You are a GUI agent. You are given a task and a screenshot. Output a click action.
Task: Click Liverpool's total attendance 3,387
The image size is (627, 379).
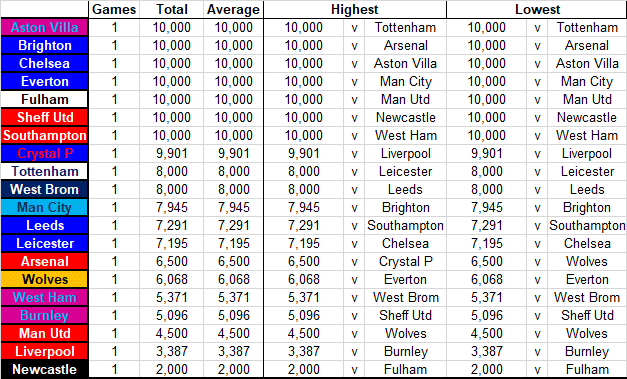coord(172,351)
